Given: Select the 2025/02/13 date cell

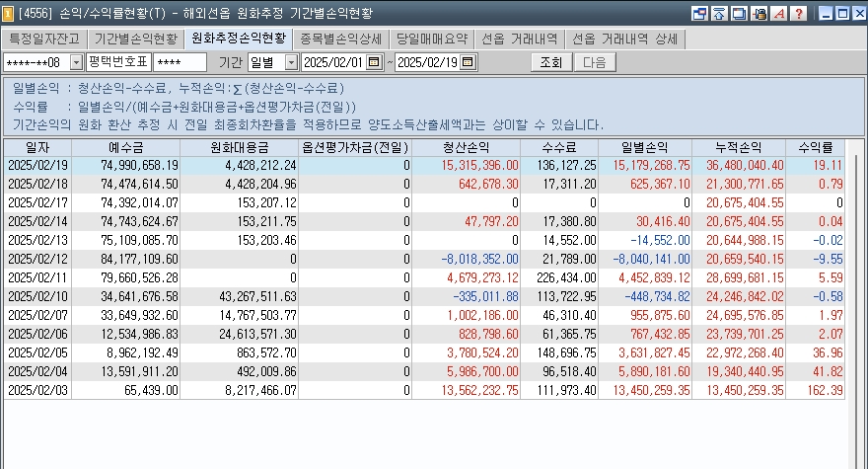Looking at the screenshot, I should pos(37,240).
